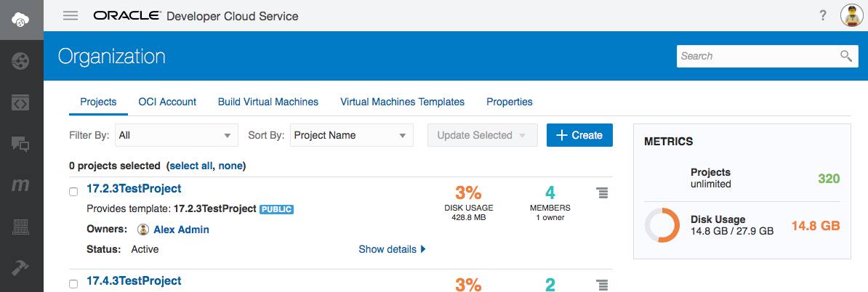Open the Sort By Project Name dropdown
868x292 pixels.
coord(352,135)
